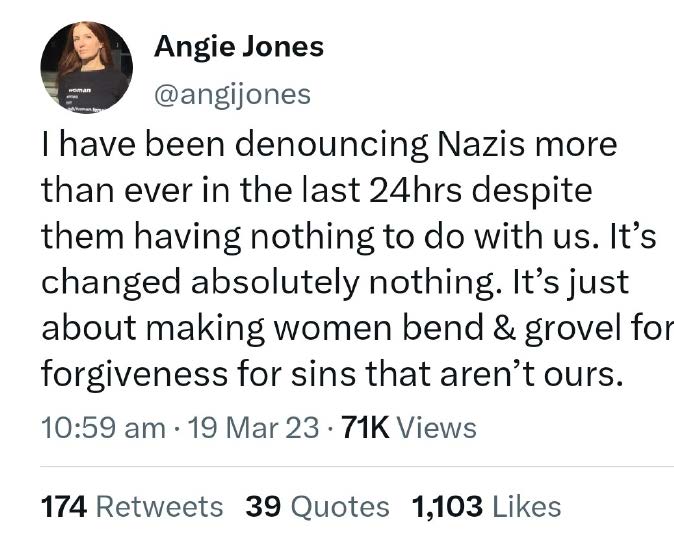
Task: Open the @angijones handle link
Action: click(231, 95)
